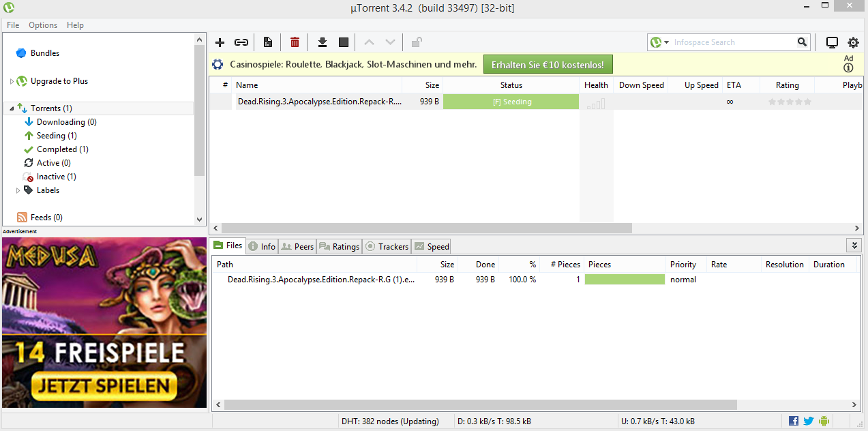Select Completed (1) category
The width and height of the screenshot is (868, 431).
[63, 149]
